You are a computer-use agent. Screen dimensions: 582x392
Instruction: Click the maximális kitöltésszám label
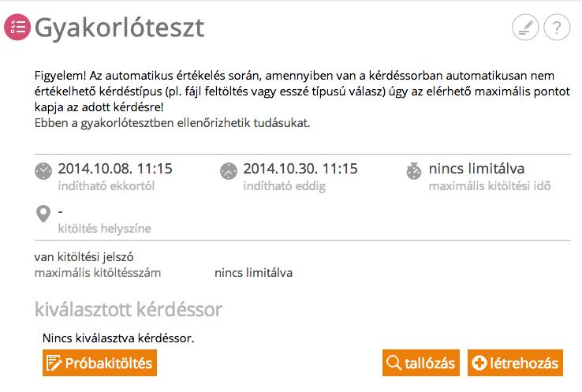[98, 273]
